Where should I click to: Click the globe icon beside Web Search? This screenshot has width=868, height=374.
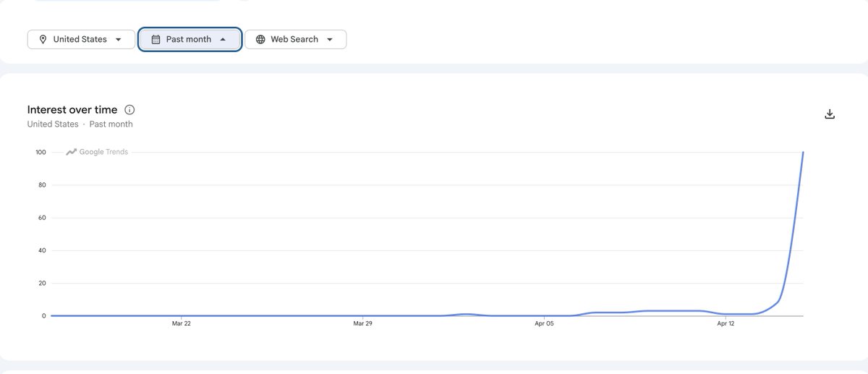pos(260,39)
